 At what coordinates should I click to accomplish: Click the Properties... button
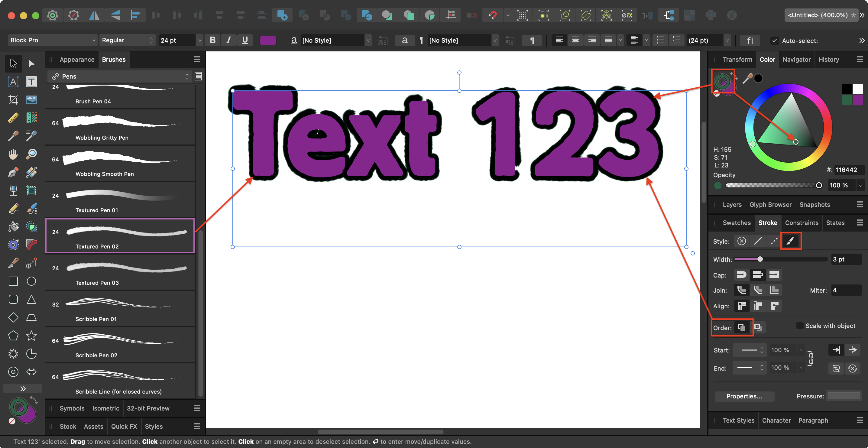pyautogui.click(x=744, y=396)
